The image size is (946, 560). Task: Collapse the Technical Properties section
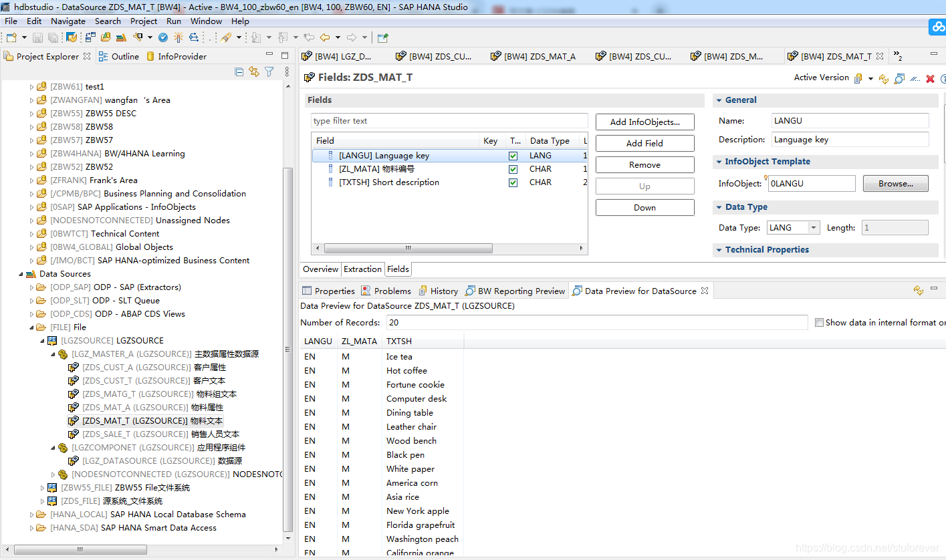coord(719,250)
